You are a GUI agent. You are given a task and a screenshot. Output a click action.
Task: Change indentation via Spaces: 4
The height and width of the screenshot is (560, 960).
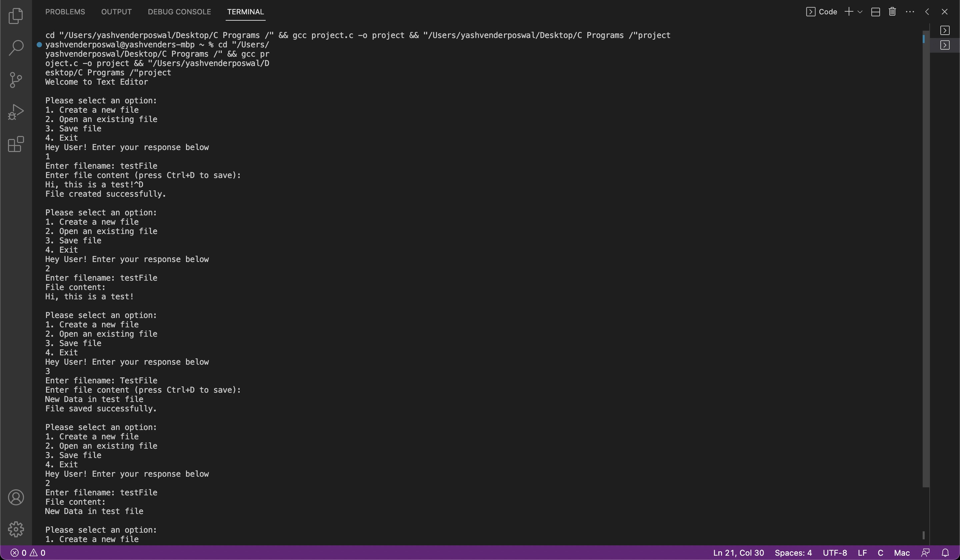pyautogui.click(x=793, y=553)
